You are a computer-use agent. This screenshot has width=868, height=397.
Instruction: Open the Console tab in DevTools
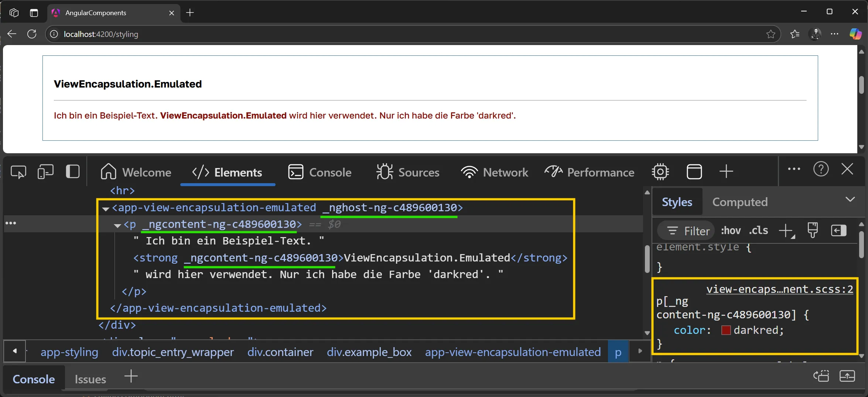(320, 172)
